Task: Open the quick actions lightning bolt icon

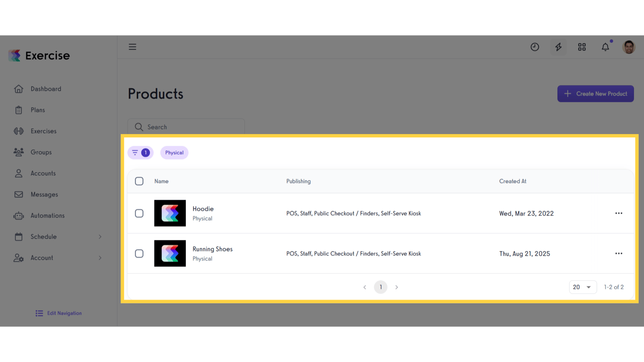Action: (x=558, y=47)
